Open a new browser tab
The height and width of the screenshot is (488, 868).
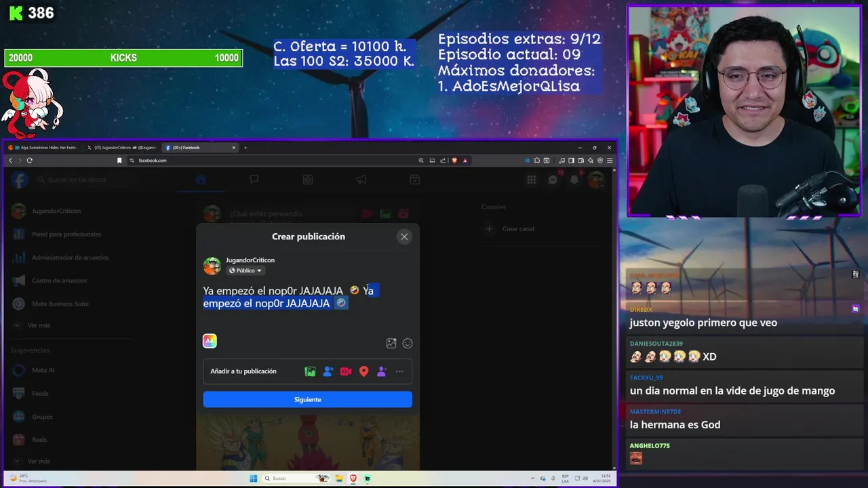coord(245,147)
